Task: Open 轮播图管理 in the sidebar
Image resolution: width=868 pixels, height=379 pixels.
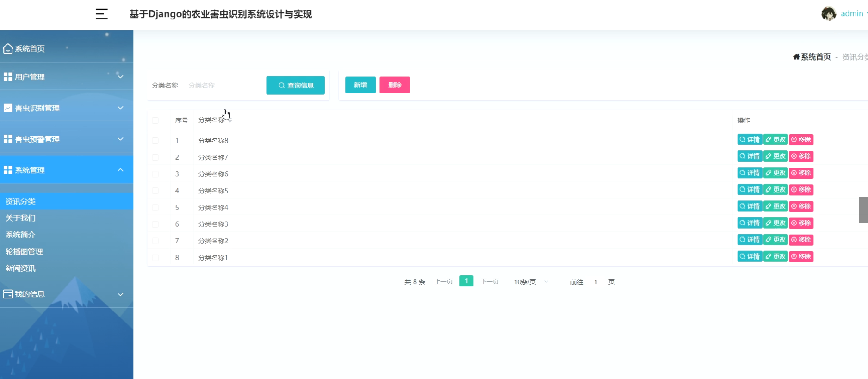Action: tap(67, 251)
